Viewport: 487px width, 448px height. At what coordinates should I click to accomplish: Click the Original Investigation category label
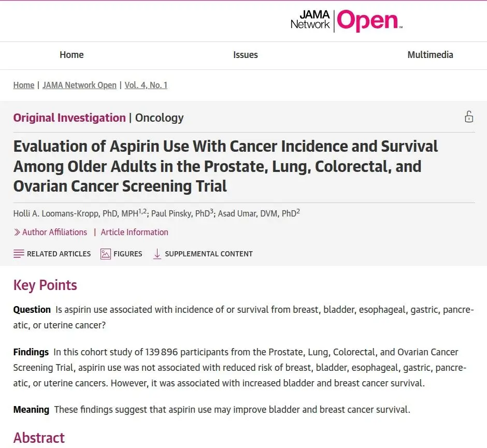[x=69, y=118]
